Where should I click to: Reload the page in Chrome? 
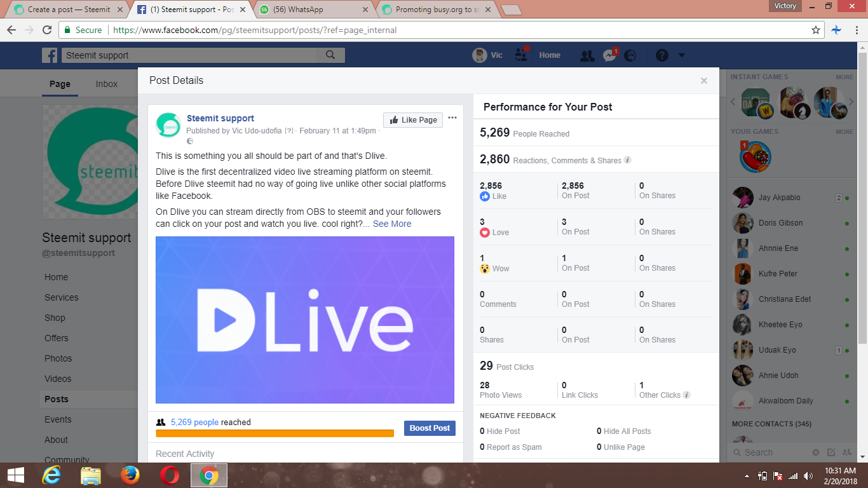[x=46, y=30]
